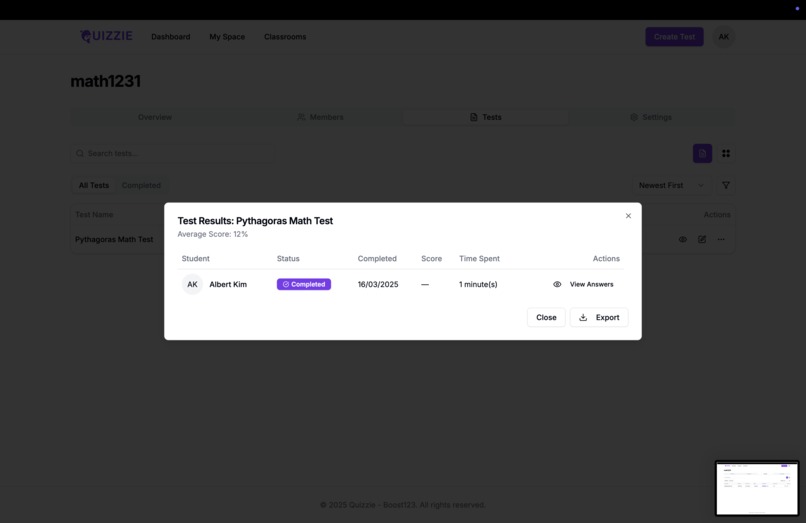Viewport: 806px width, 523px height.
Task: Open the Newest First sort dropdown
Action: [x=671, y=185]
